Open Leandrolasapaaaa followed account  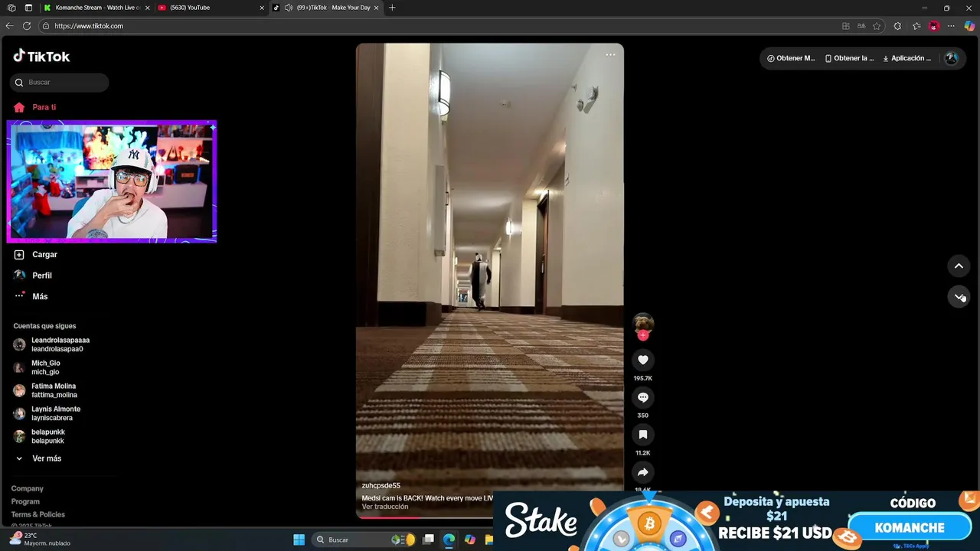click(x=52, y=344)
